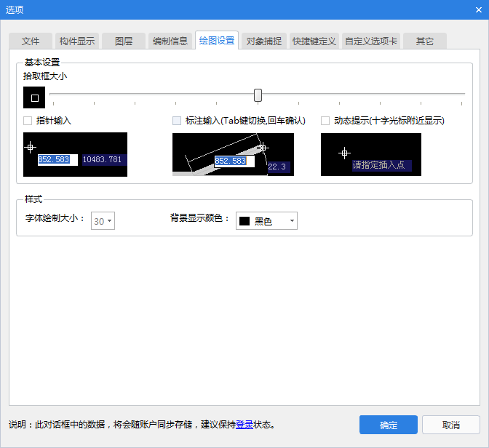
Task: Expand the 背景显示颜色 dropdown
Action: (x=266, y=221)
